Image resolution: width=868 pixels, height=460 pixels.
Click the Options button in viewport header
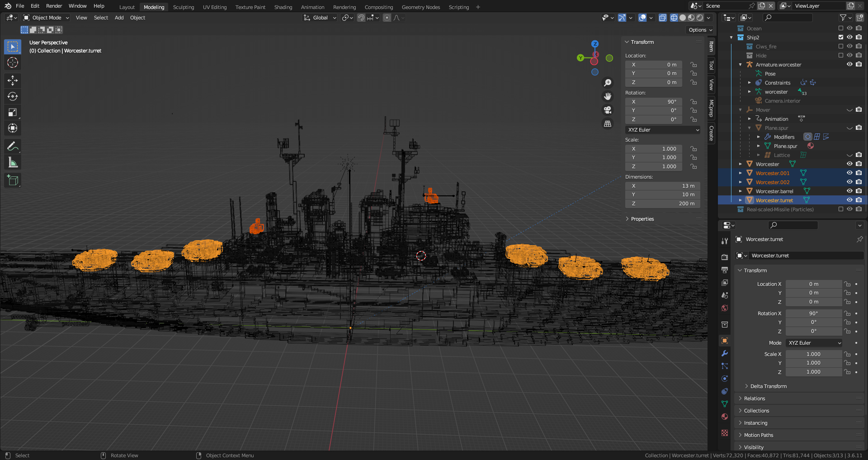coord(700,30)
